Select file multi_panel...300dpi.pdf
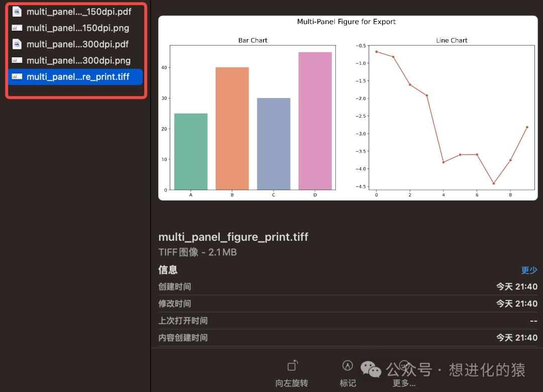 click(x=75, y=44)
